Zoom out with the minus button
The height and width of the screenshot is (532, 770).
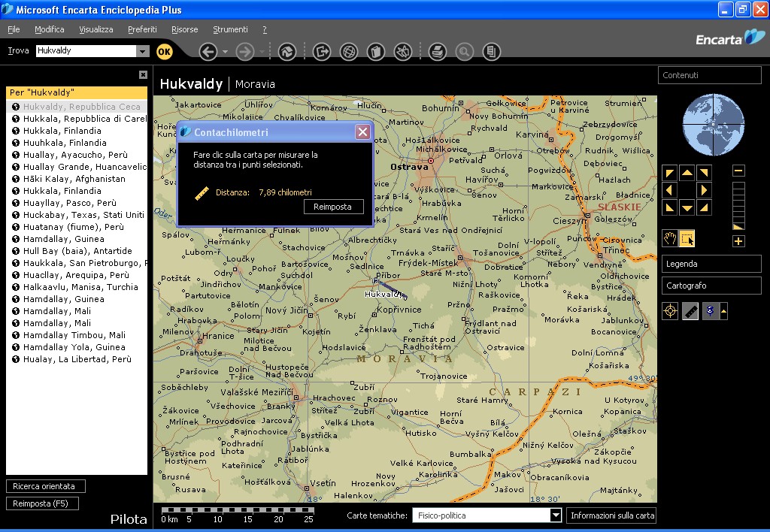(738, 171)
